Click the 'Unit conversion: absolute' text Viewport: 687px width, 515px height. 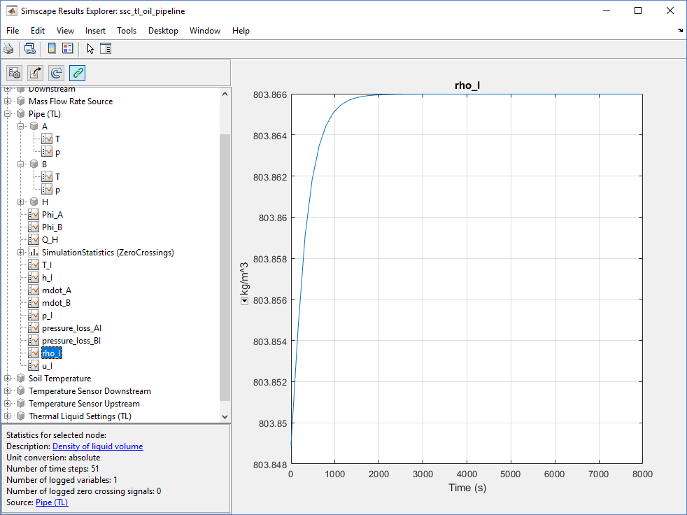[53, 458]
